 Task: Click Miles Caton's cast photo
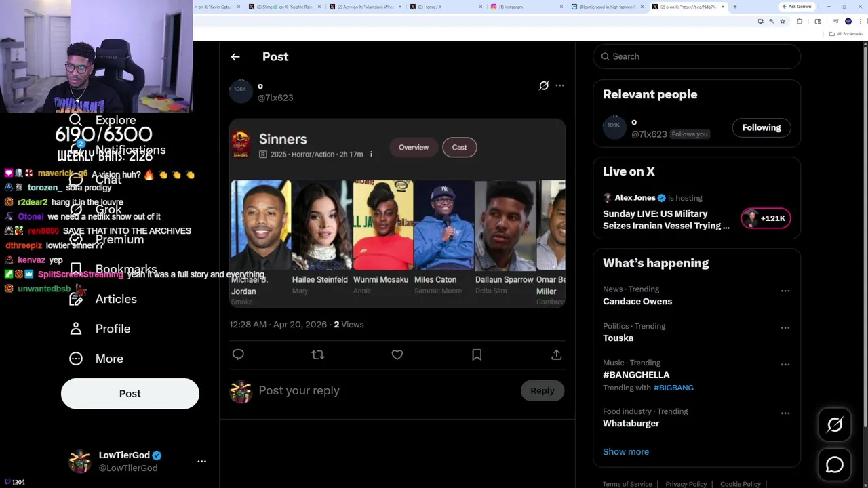pyautogui.click(x=444, y=226)
